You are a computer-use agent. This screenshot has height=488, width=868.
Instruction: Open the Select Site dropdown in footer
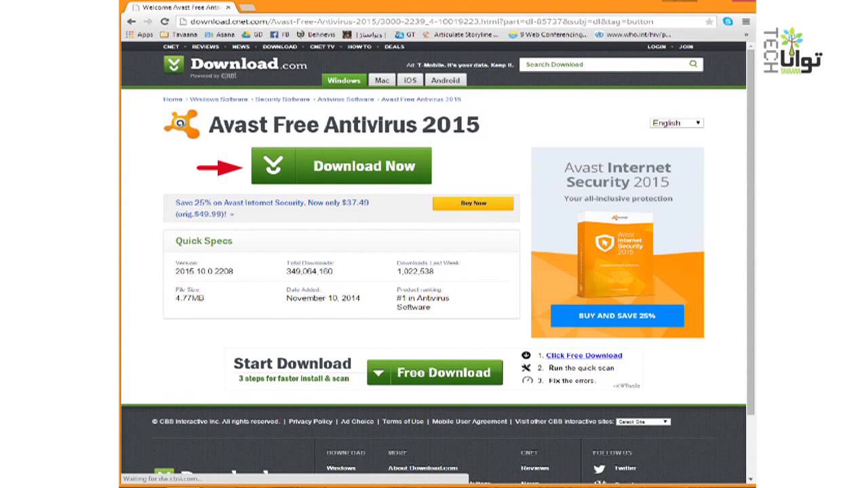[643, 422]
